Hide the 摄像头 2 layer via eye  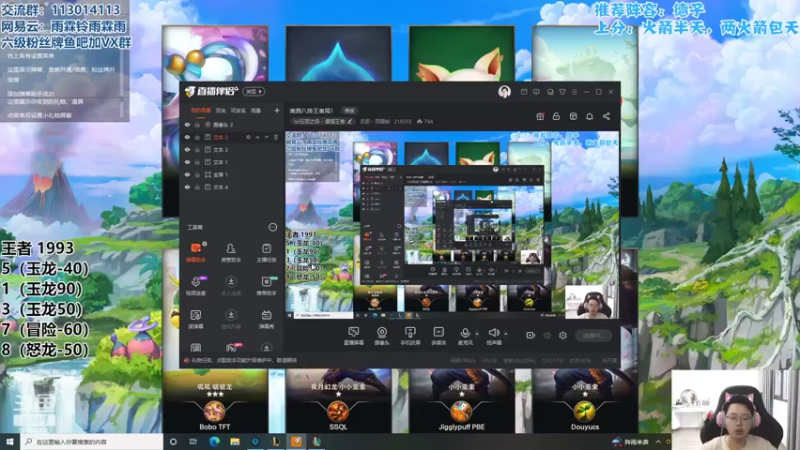click(x=187, y=124)
